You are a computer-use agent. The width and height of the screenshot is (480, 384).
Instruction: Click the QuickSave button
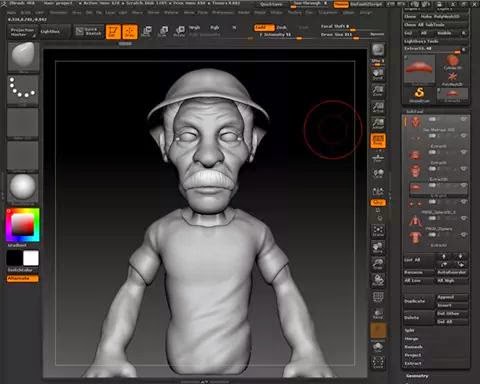[271, 4]
